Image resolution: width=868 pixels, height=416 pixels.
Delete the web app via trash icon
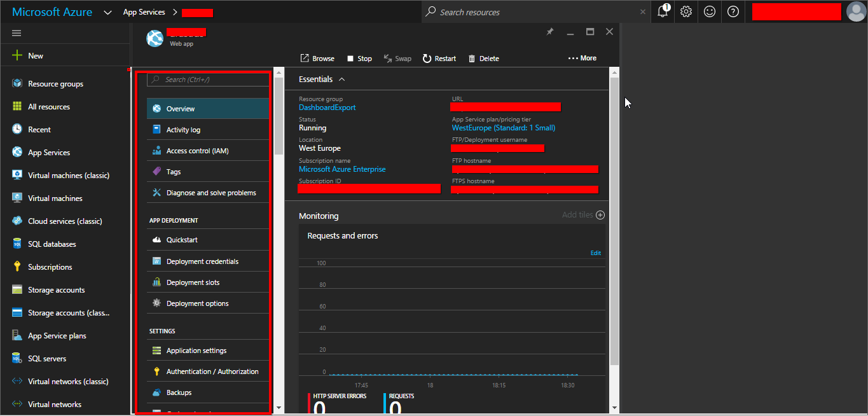coord(472,59)
